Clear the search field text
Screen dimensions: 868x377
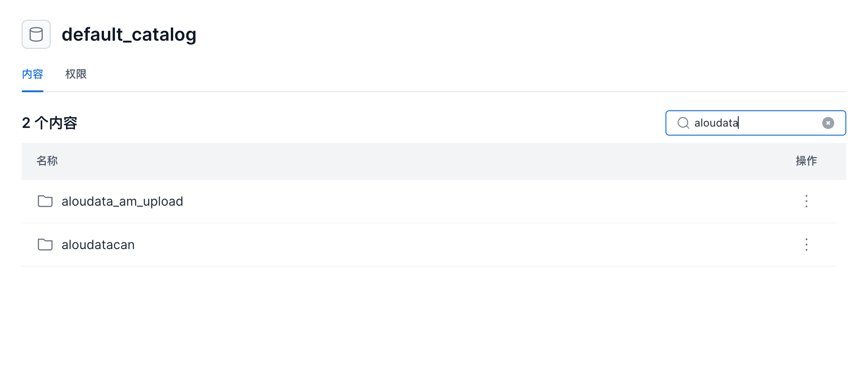pyautogui.click(x=828, y=123)
